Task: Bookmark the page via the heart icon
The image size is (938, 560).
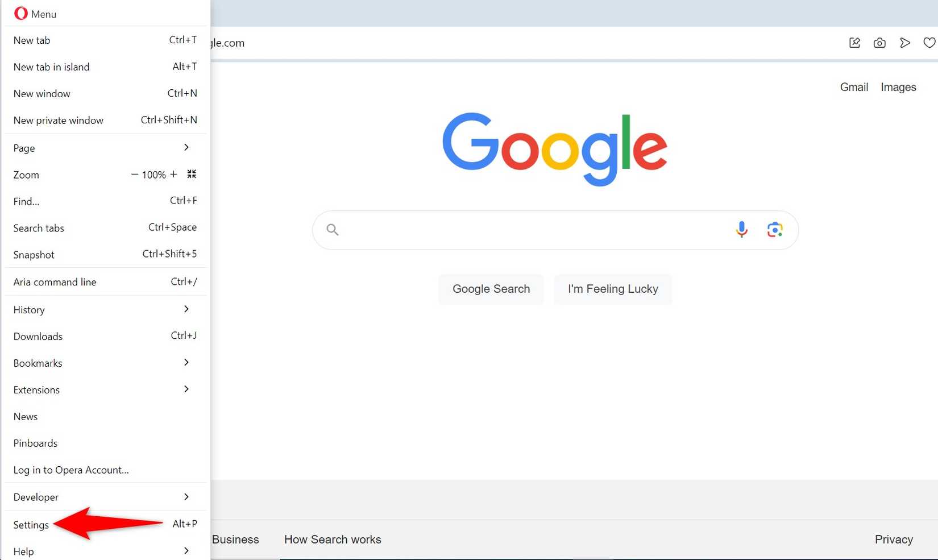Action: point(929,43)
